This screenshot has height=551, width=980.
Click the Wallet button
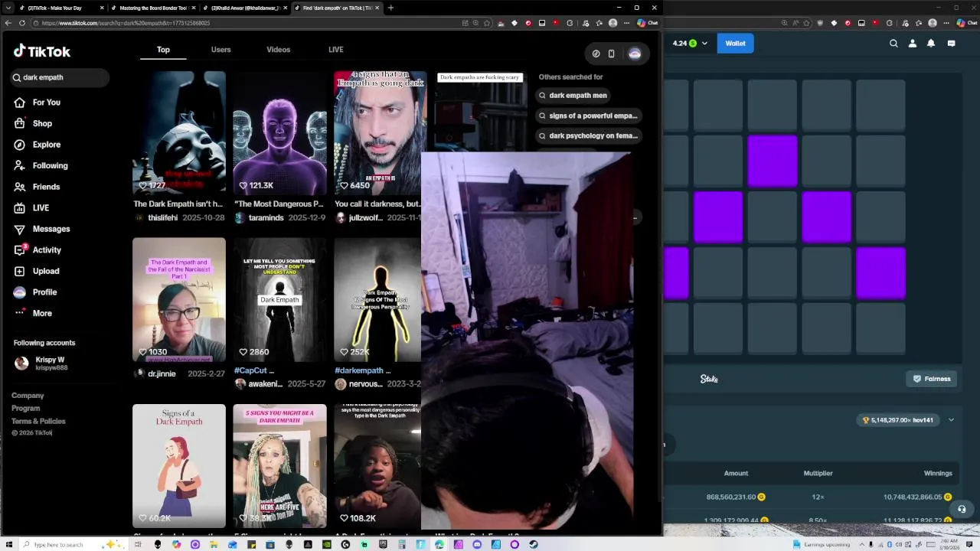(735, 44)
